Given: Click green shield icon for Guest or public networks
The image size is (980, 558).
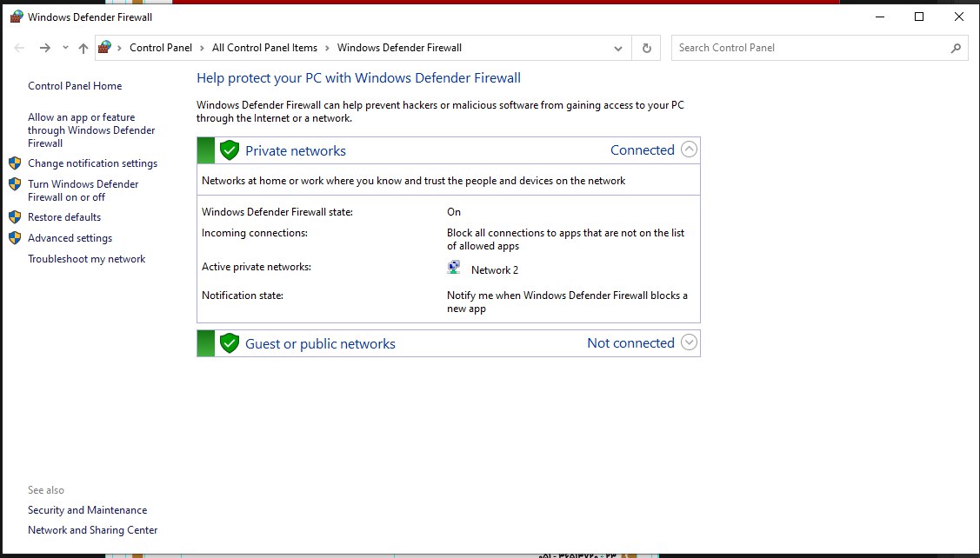Looking at the screenshot, I should tap(230, 343).
